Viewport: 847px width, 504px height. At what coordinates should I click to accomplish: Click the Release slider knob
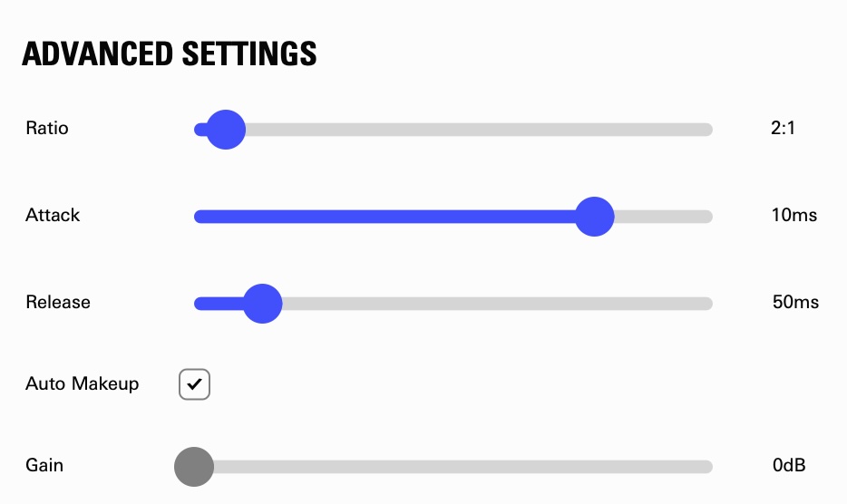(263, 304)
